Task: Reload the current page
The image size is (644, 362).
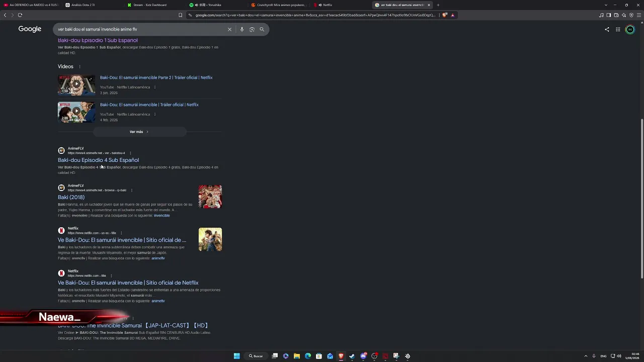Action: point(20,15)
